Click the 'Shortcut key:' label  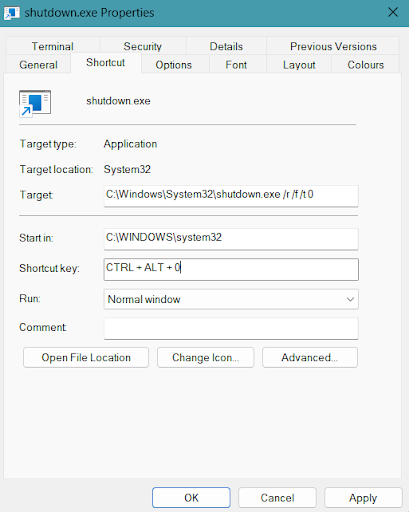coord(49,268)
